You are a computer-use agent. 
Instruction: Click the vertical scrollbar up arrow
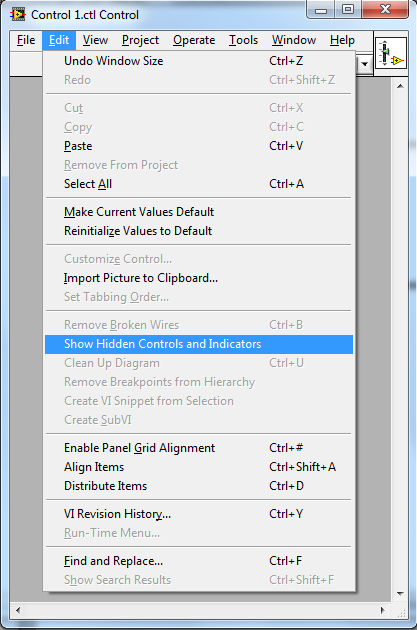(x=400, y=86)
